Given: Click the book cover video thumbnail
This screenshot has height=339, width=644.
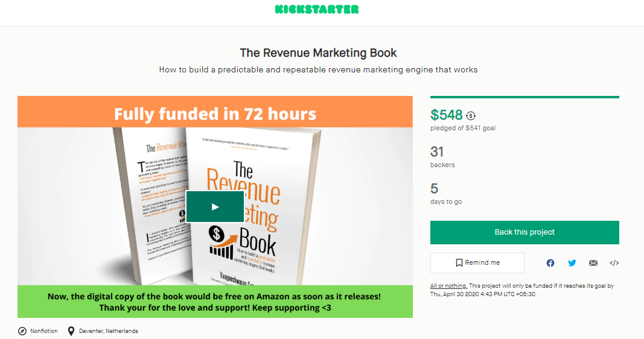Looking at the screenshot, I should (x=215, y=207).
